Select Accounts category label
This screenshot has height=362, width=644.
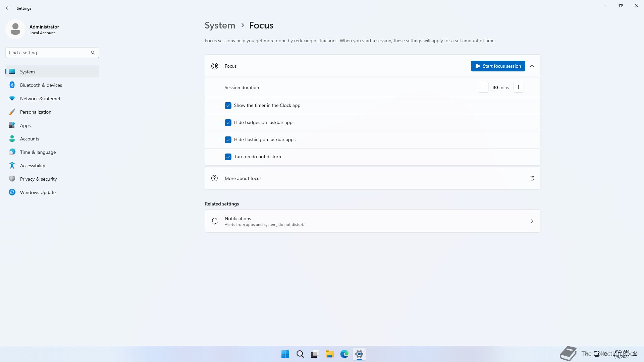pyautogui.click(x=30, y=139)
